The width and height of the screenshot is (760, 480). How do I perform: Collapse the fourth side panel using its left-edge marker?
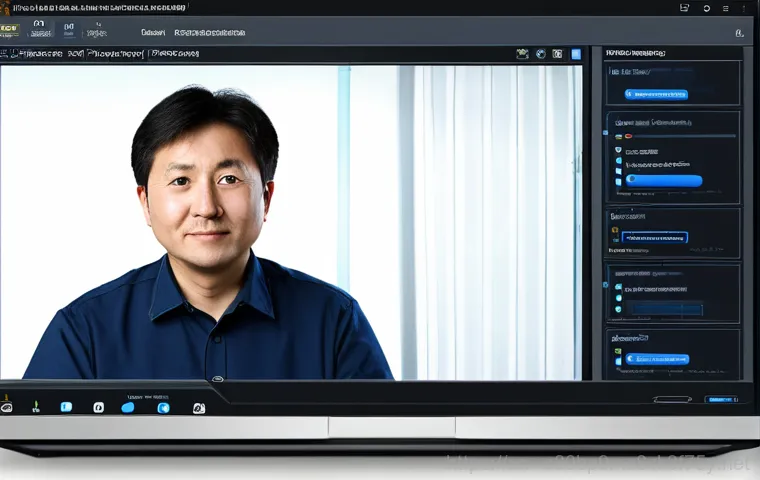tap(606, 284)
